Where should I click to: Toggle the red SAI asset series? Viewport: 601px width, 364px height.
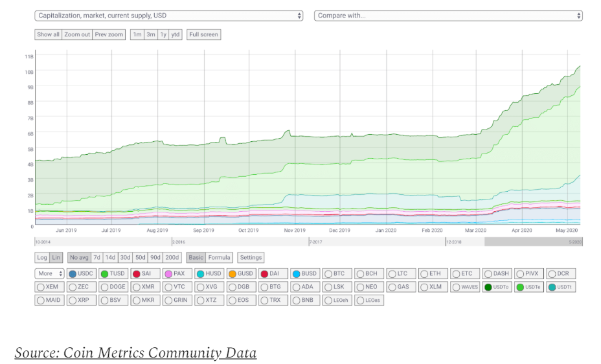tap(146, 274)
